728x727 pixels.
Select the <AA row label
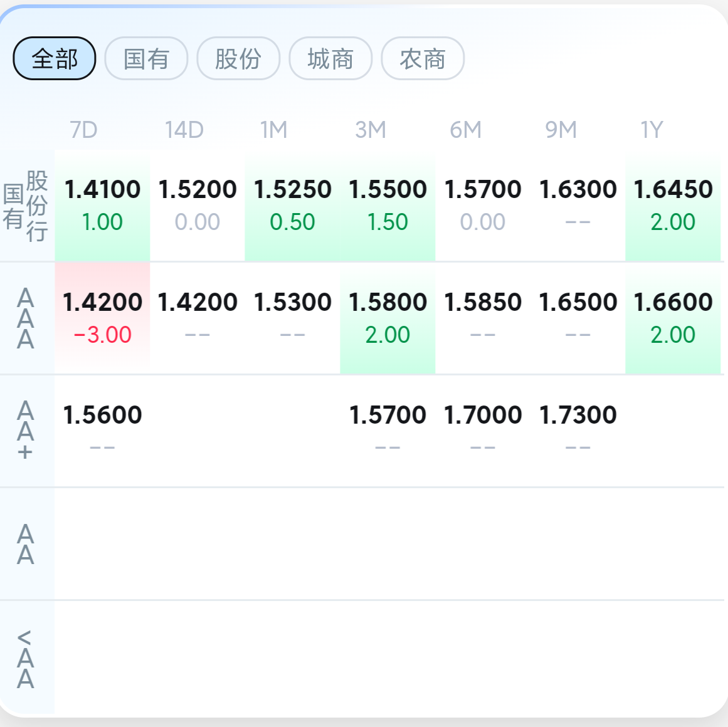click(26, 658)
